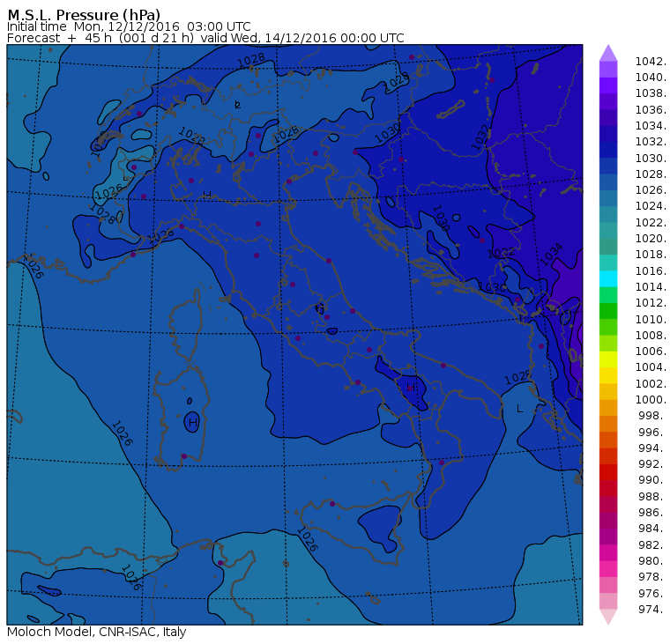
Task: Select the 1038 color scale label
Action: coord(651,93)
